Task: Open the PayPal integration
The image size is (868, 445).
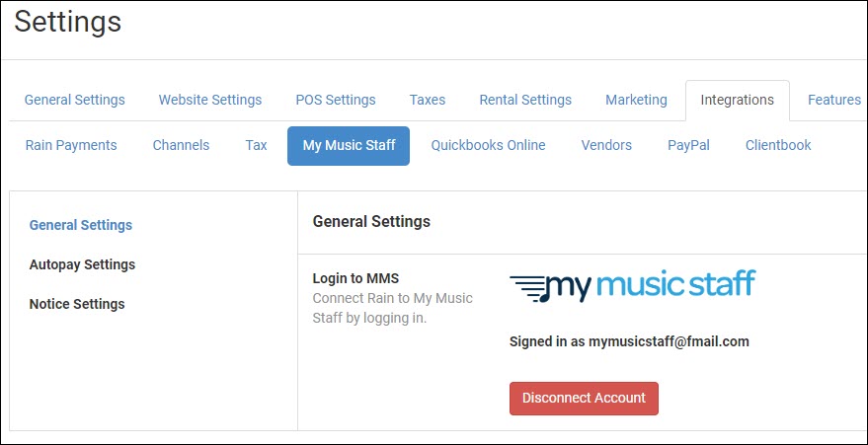Action: 688,145
